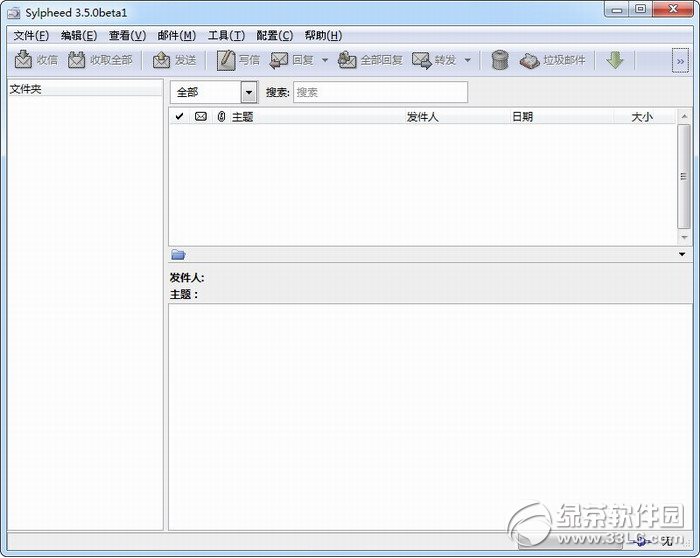Screen dimensions: 700x558
Task: Open the 查看(V) menu
Action: pos(127,35)
